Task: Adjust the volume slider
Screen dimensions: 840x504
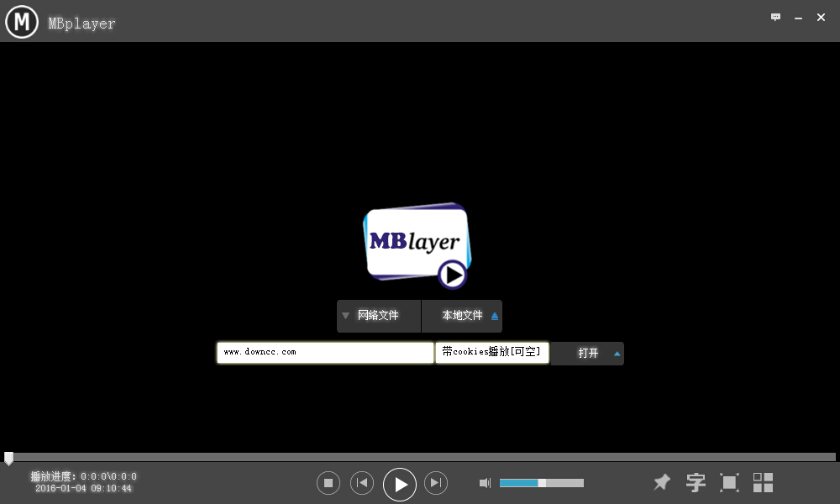Action: click(x=541, y=483)
